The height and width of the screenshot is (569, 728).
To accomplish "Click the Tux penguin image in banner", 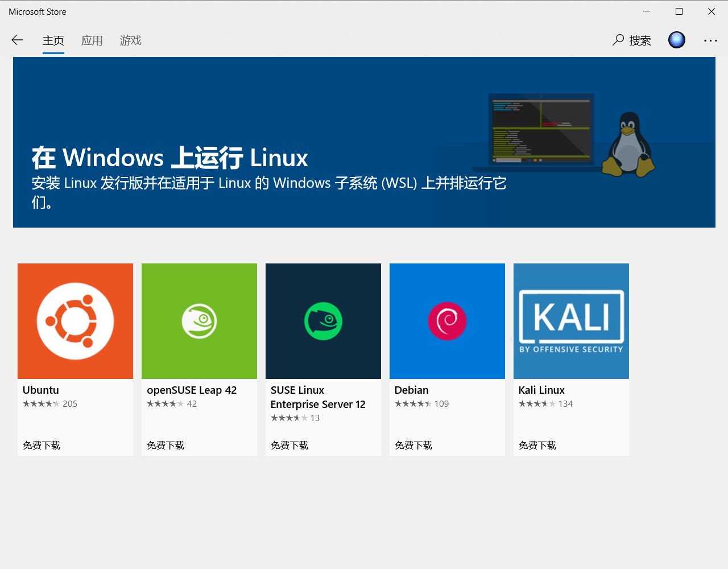I will pos(628,144).
